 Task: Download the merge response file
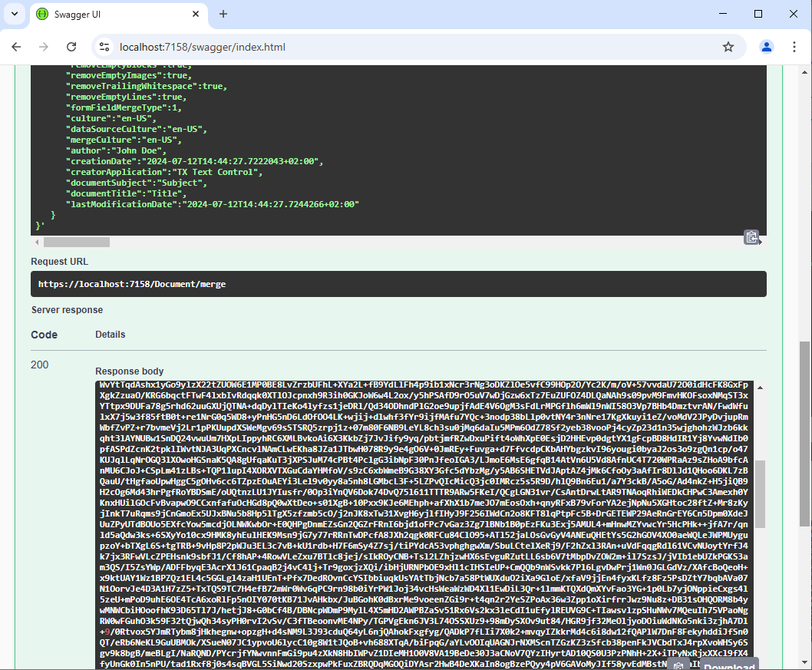coord(728,665)
